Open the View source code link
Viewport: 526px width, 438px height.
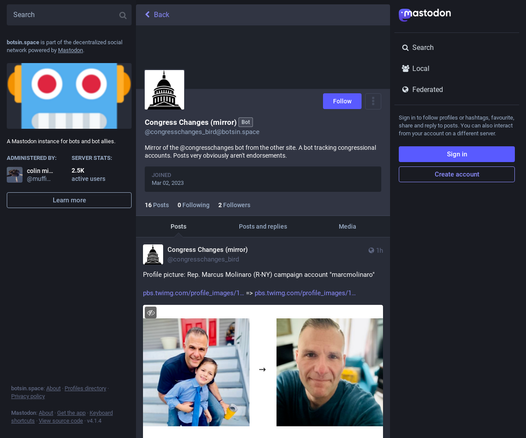tap(61, 421)
